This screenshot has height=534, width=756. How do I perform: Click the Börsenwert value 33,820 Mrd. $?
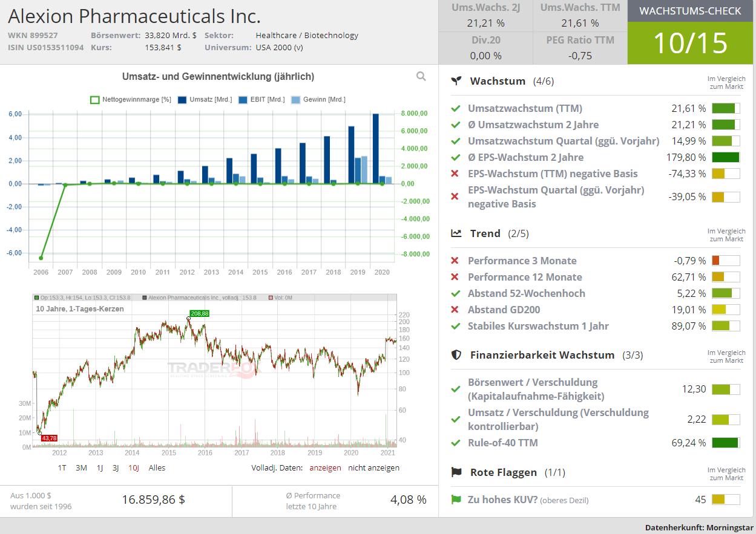click(x=170, y=35)
